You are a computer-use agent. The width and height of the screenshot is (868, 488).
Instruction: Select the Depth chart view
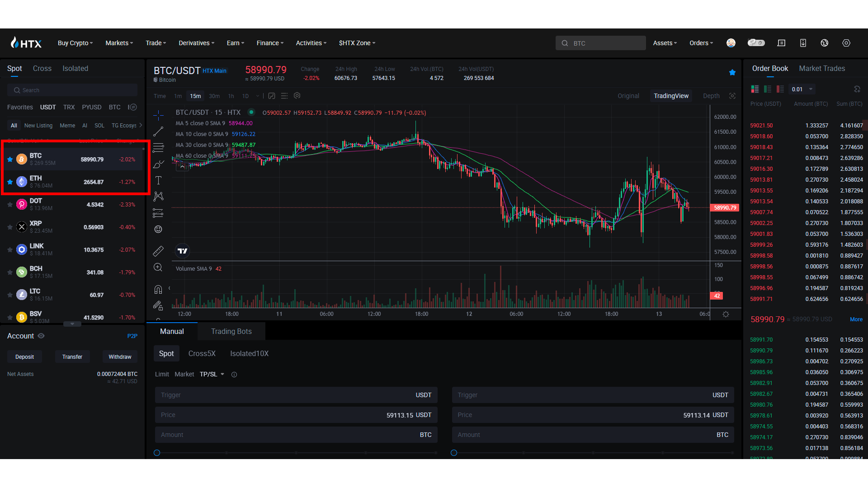coord(711,96)
